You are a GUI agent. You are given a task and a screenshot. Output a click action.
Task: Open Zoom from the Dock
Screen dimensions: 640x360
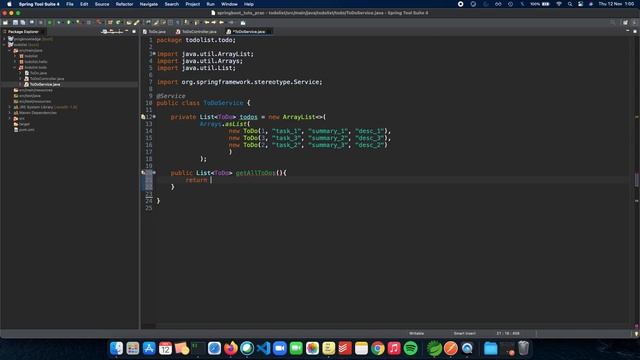coord(280,348)
